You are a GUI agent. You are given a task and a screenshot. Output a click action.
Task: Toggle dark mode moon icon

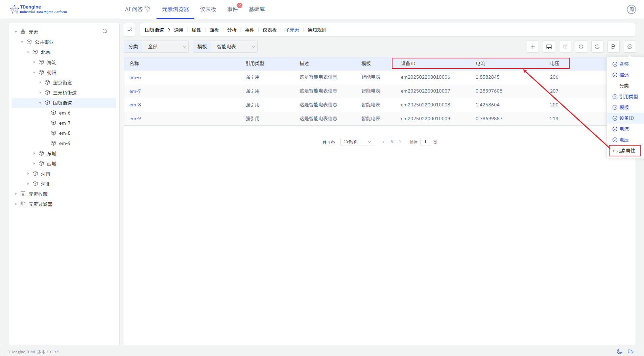coord(619,351)
